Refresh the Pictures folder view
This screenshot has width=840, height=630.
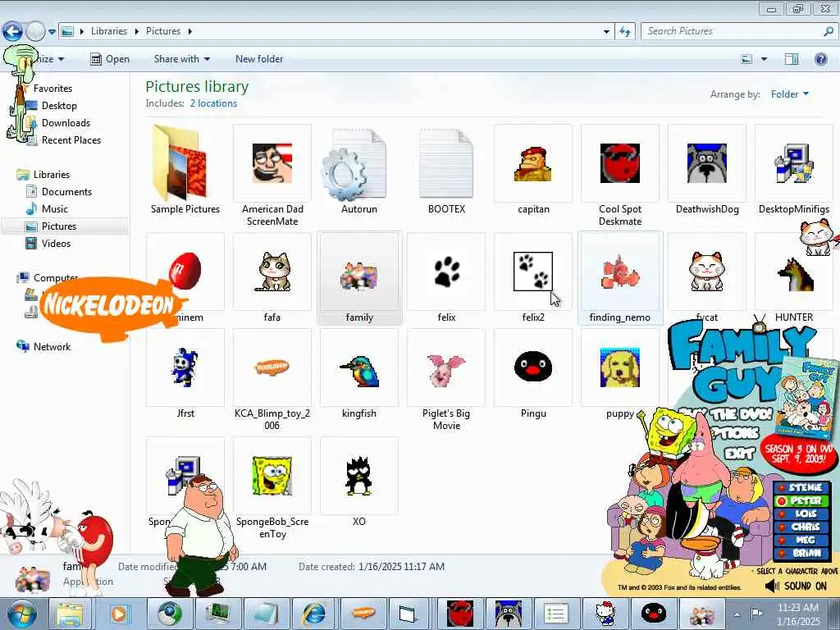tap(624, 32)
